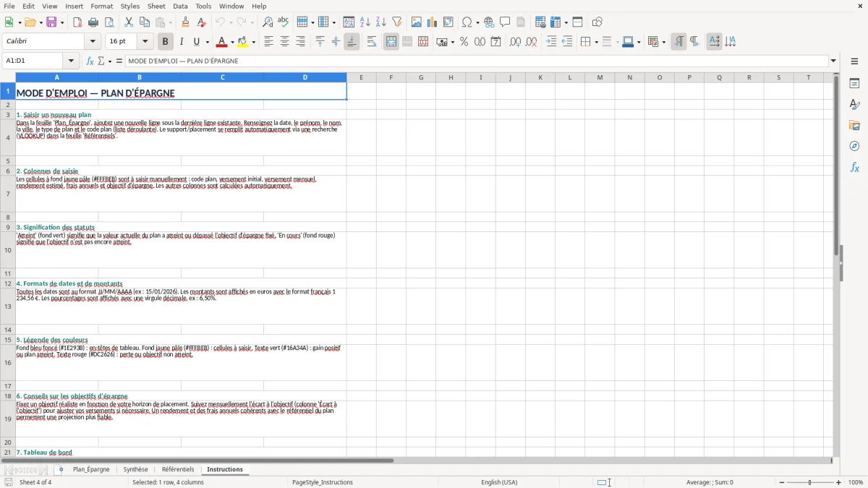The width and height of the screenshot is (868, 488).
Task: Toggle Center Horizontally alignment
Action: [x=284, y=42]
